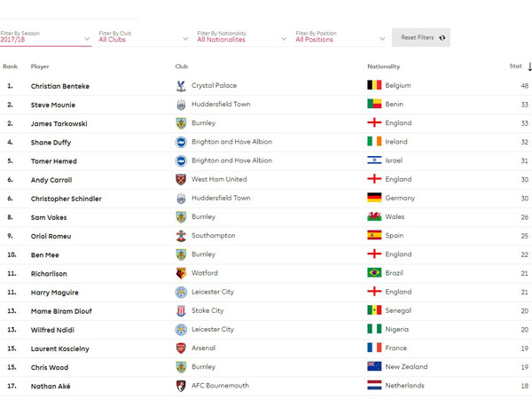Sort by the Stat column arrow

point(529,66)
